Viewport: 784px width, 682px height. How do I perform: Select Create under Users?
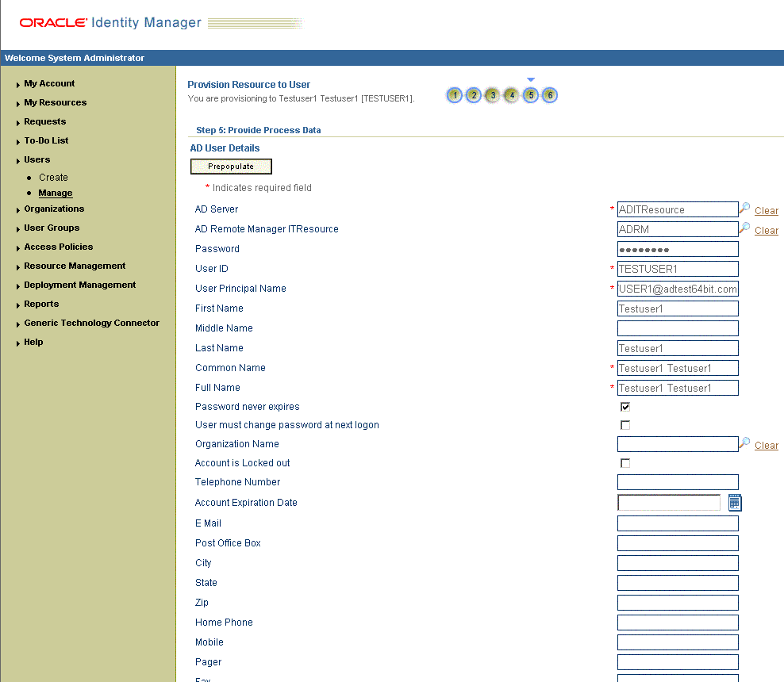[53, 178]
